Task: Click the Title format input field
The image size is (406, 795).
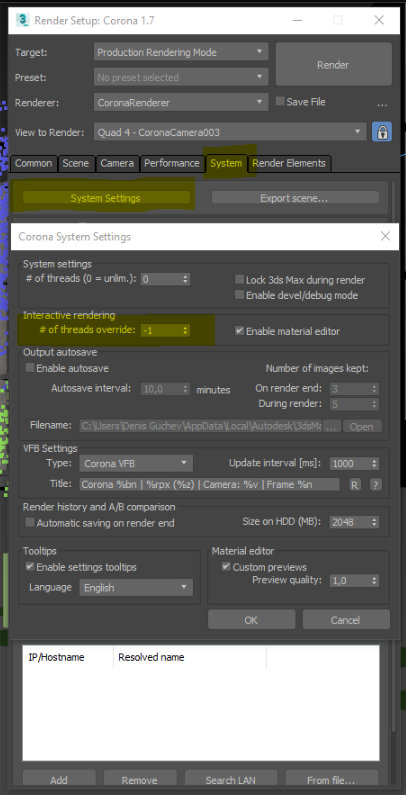Action: click(209, 484)
